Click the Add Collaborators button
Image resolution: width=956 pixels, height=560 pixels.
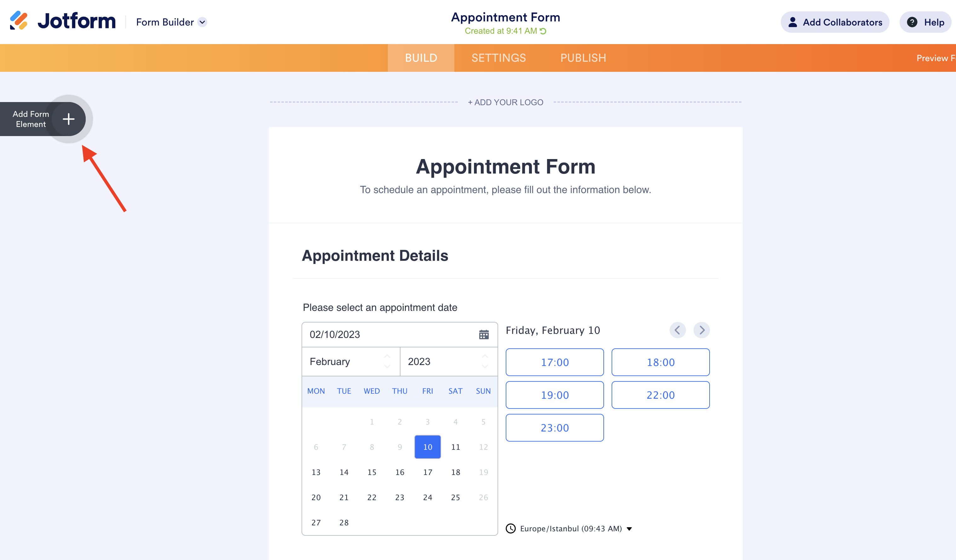(835, 22)
